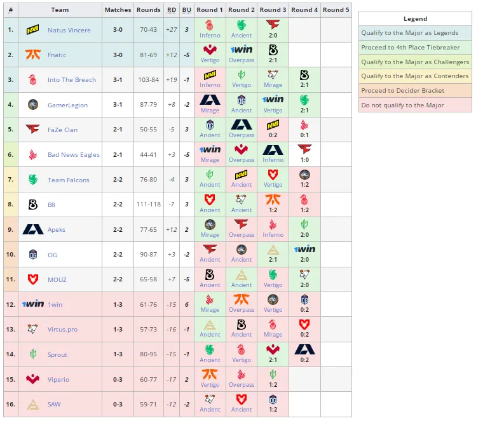Click the 111-118 rounds value for B8
The height and width of the screenshot is (423, 504).
tap(148, 205)
